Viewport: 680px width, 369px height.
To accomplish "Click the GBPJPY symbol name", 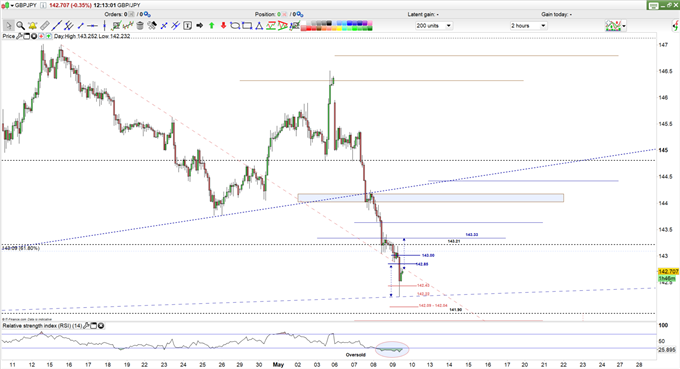I will pos(26,5).
